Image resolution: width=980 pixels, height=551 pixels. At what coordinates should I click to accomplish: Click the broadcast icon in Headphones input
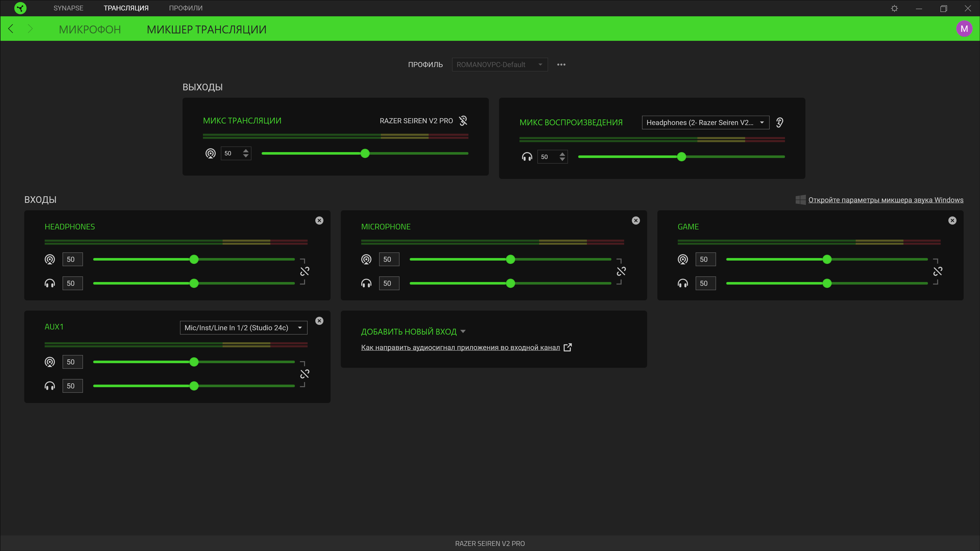point(50,259)
